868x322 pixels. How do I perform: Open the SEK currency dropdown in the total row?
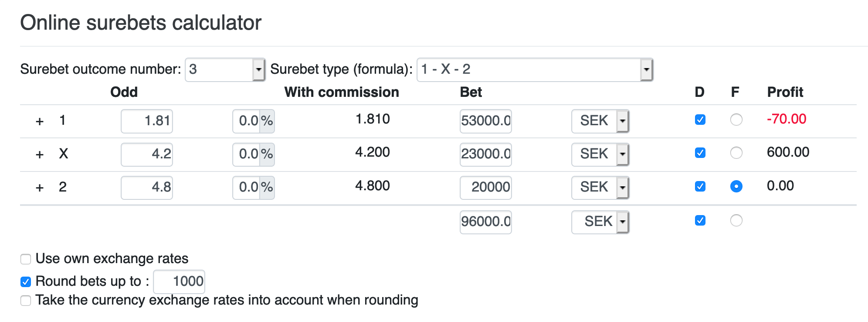click(623, 222)
